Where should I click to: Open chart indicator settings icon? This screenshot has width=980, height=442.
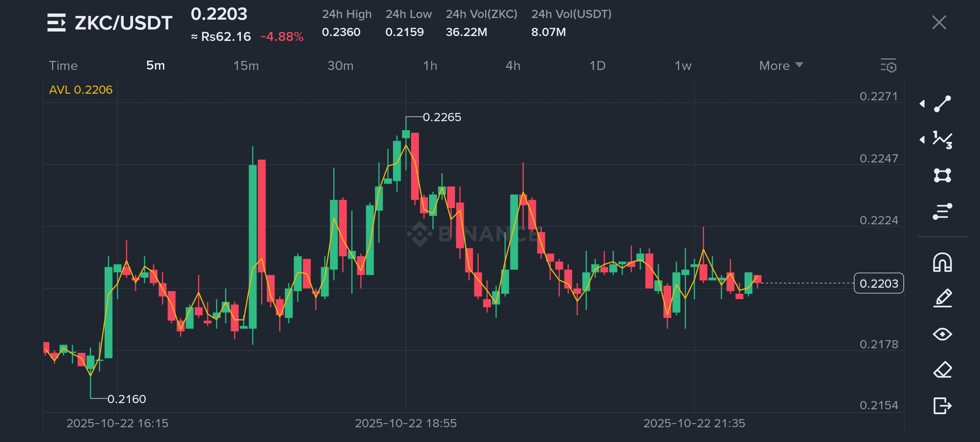coord(889,65)
